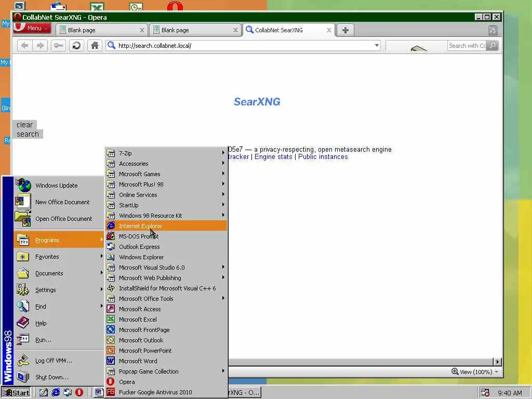
Task: Expand Microsoft Visual Studio 6.0 submenu
Action: (166, 268)
